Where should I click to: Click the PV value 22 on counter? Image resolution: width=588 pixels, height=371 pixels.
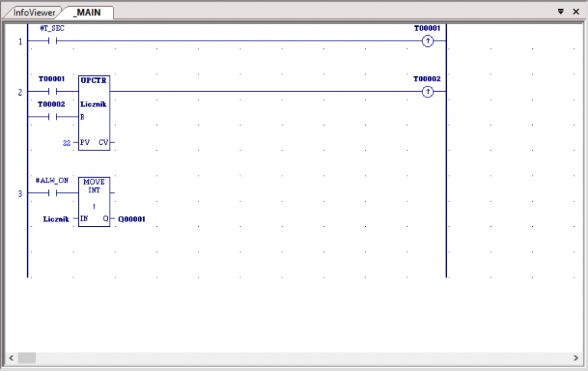67,143
